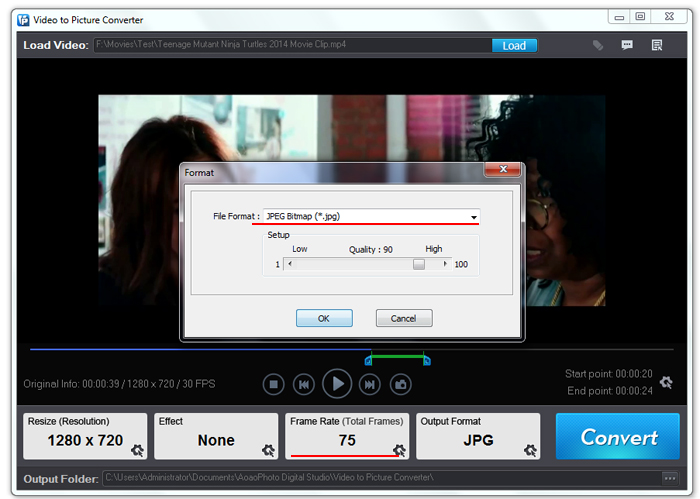The image size is (700, 499).
Task: Minimize the Video to Picture Converter window
Action: coord(619,17)
